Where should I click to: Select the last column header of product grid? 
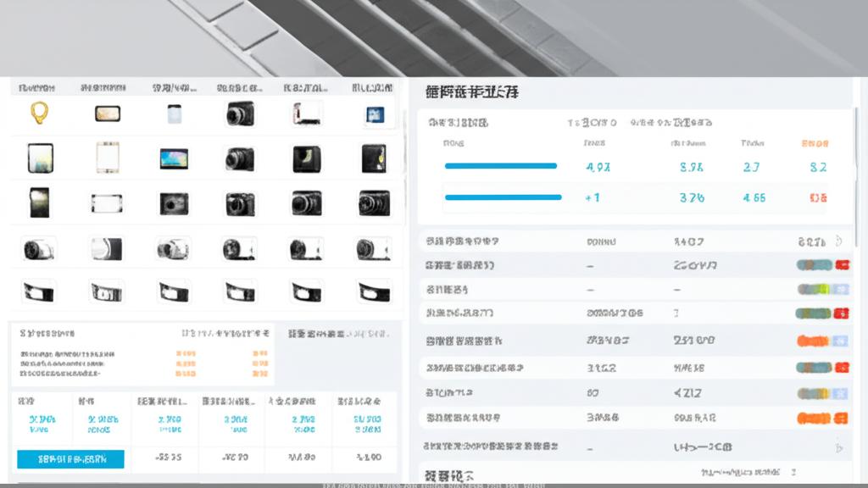371,87
